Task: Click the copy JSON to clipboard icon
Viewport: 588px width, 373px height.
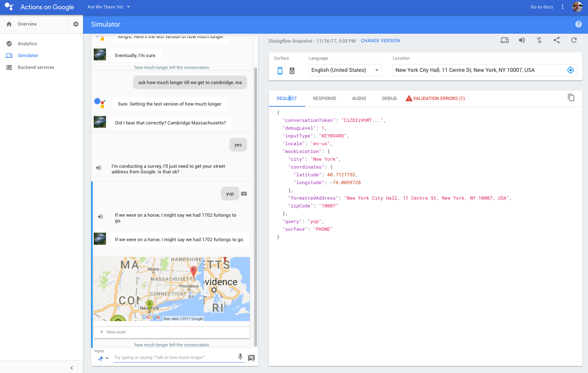Action: (x=571, y=97)
